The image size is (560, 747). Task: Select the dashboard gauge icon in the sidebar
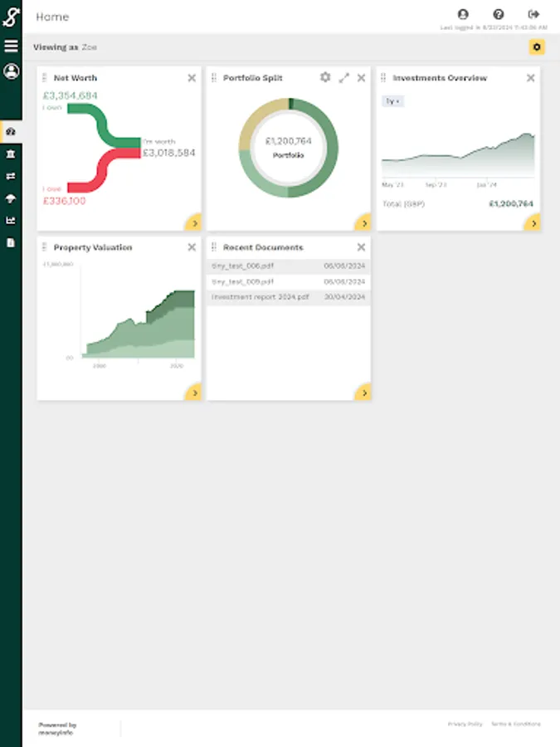click(11, 131)
